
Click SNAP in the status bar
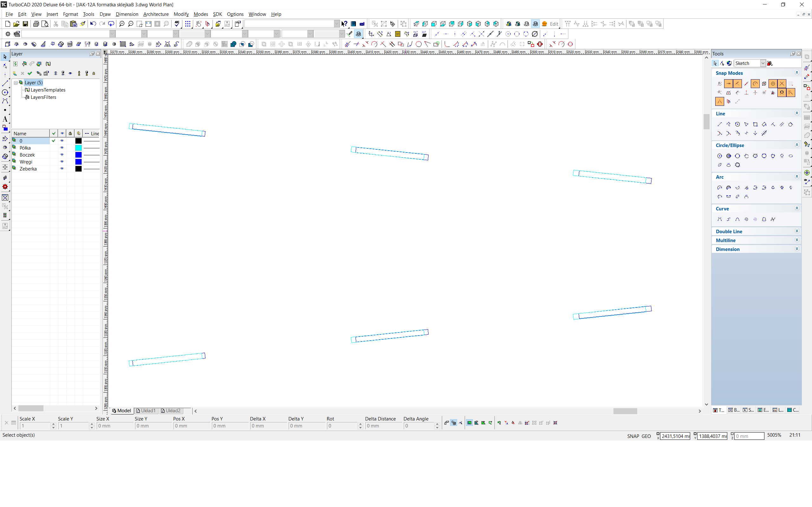click(633, 436)
